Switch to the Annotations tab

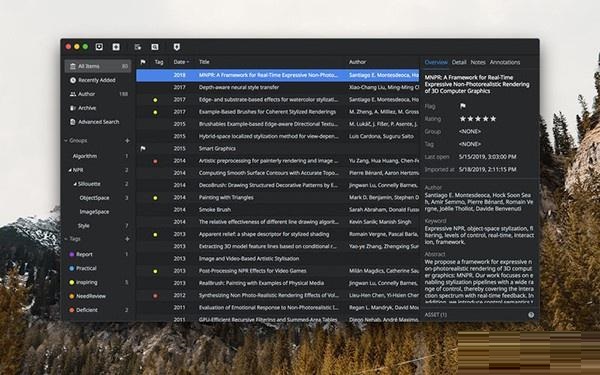pos(505,62)
